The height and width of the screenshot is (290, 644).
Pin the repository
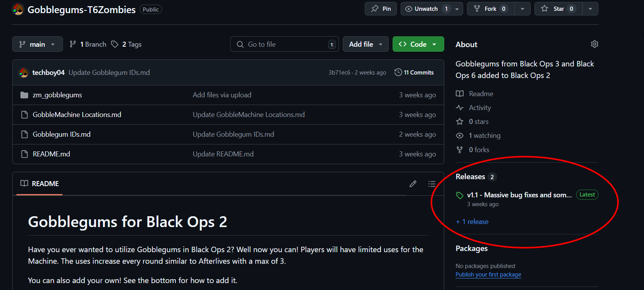381,9
